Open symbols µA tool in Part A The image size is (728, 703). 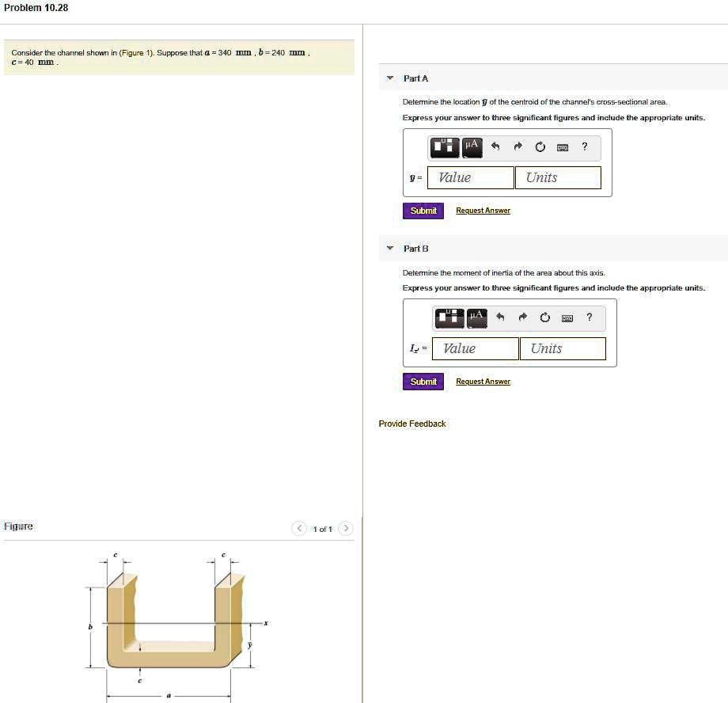tap(472, 147)
